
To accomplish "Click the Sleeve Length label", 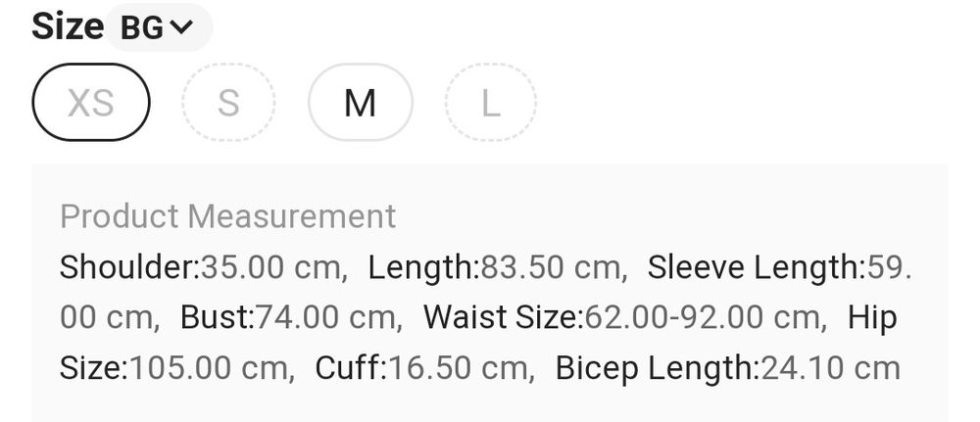I will [753, 267].
